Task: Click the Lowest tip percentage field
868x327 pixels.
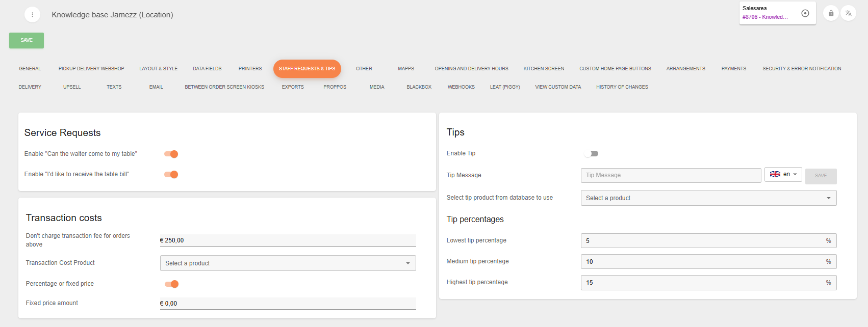Action: click(703, 241)
